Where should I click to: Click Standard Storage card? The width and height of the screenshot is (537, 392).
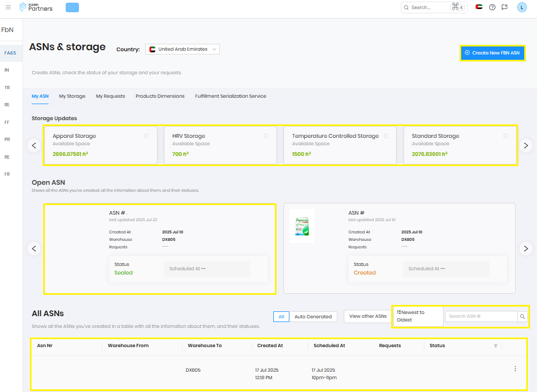[x=460, y=145]
